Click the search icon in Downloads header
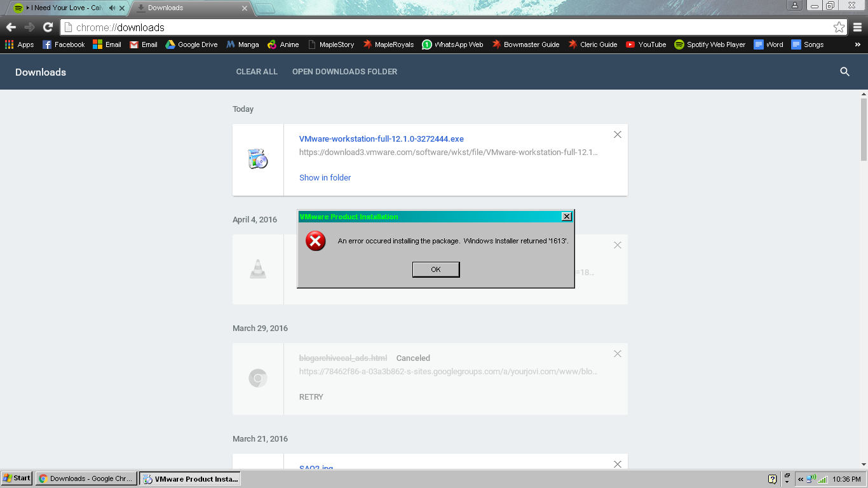The height and width of the screenshot is (488, 868). click(844, 72)
